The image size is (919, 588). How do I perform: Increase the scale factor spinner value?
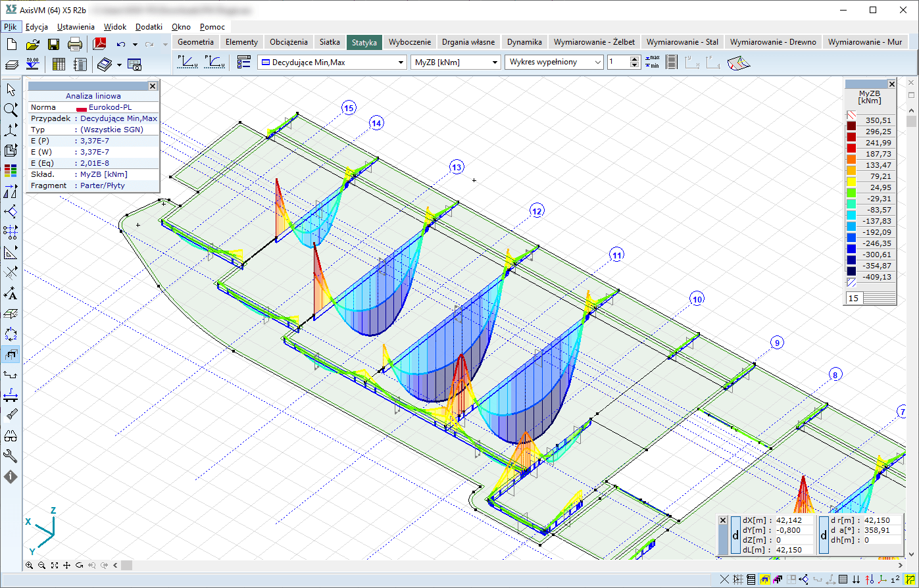click(x=634, y=59)
